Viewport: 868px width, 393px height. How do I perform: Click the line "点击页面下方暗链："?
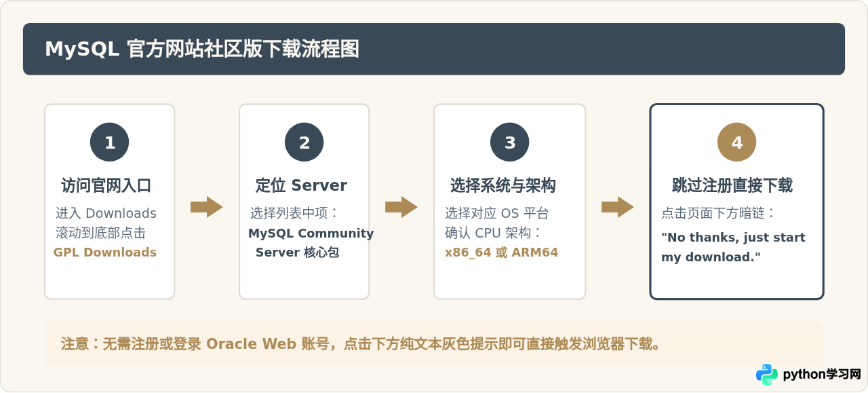click(x=719, y=213)
